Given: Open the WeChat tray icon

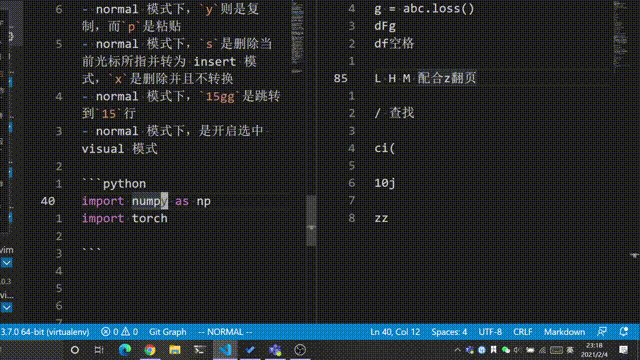Looking at the screenshot, I should (506, 350).
